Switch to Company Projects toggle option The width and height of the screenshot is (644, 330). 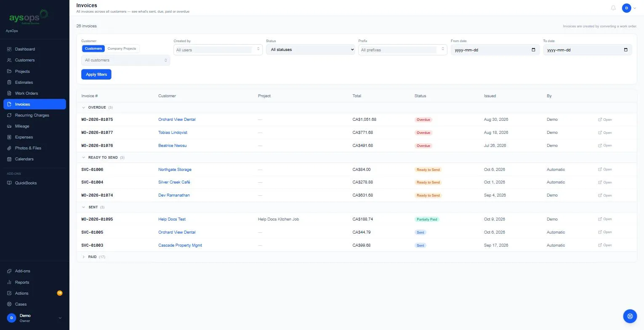coord(122,48)
